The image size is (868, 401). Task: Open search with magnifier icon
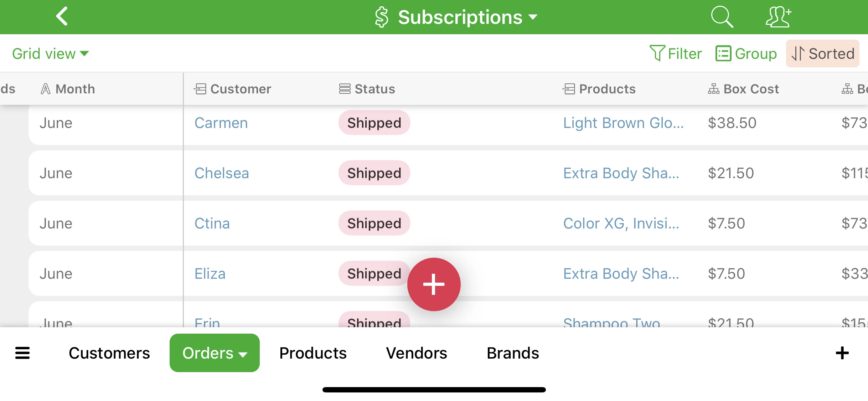click(x=722, y=17)
